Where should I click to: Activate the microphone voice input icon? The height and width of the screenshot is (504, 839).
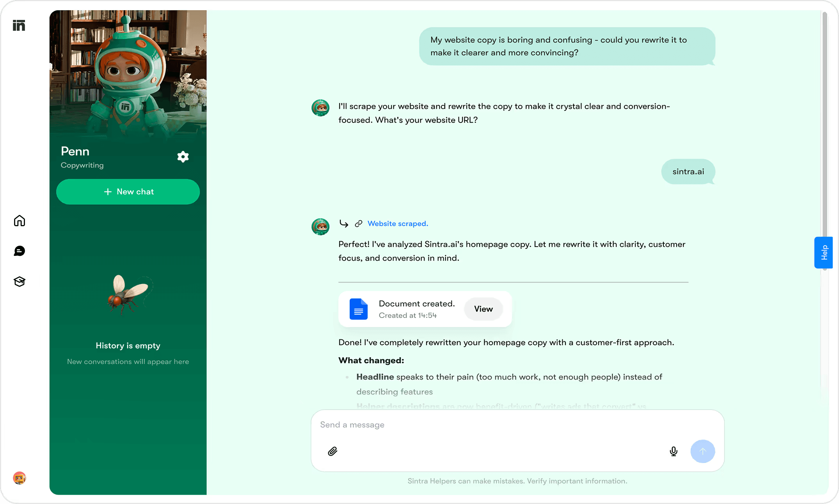pyautogui.click(x=673, y=451)
